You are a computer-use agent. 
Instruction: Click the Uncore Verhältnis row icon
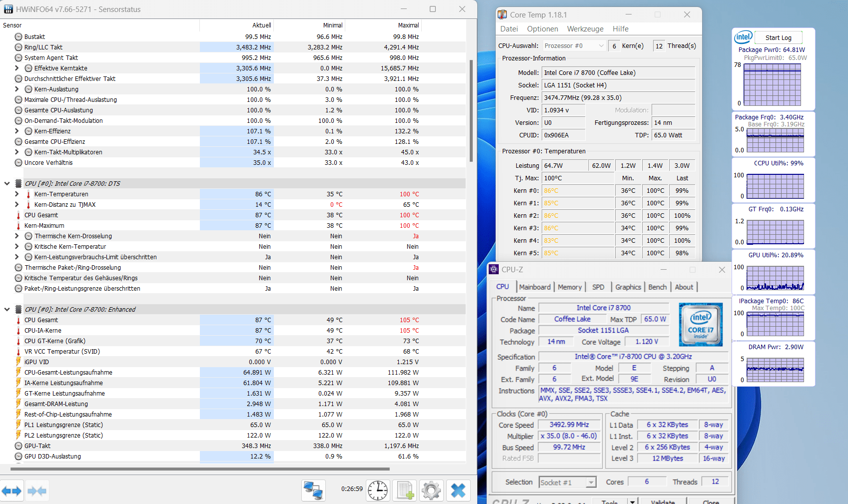click(x=18, y=162)
